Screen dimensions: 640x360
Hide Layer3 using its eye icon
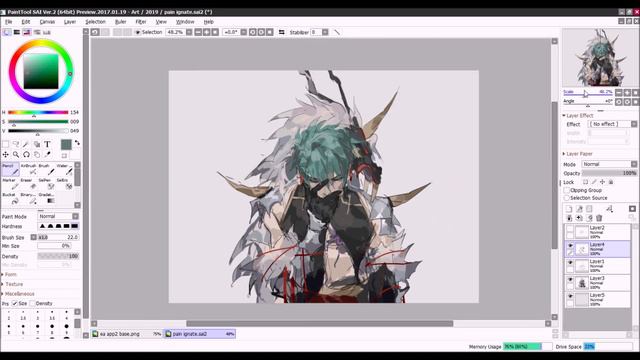570,280
